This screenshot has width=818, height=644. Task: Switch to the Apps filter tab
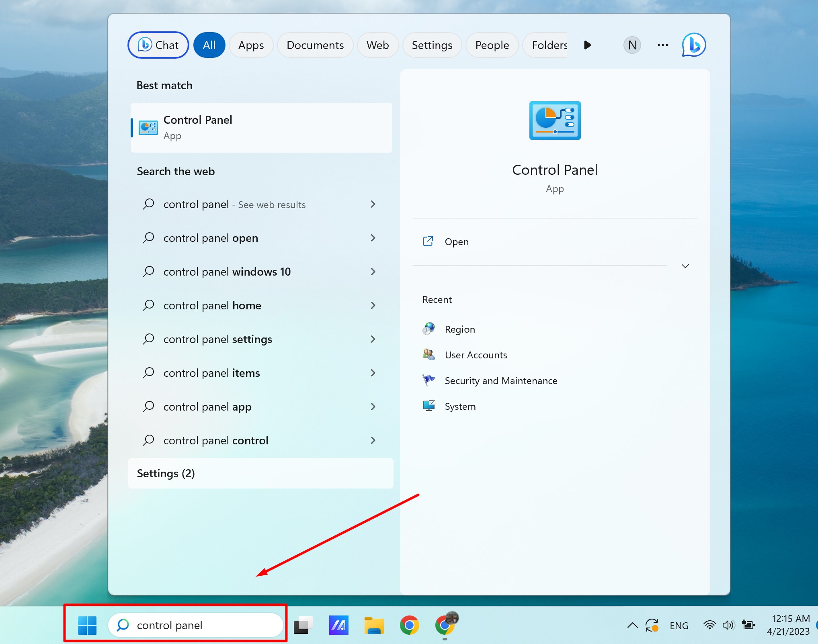(x=251, y=45)
